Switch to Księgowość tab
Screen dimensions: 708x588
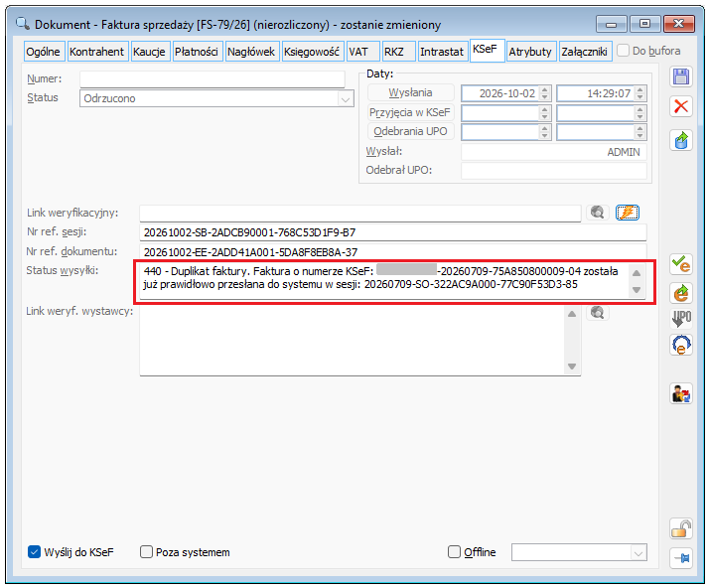312,52
